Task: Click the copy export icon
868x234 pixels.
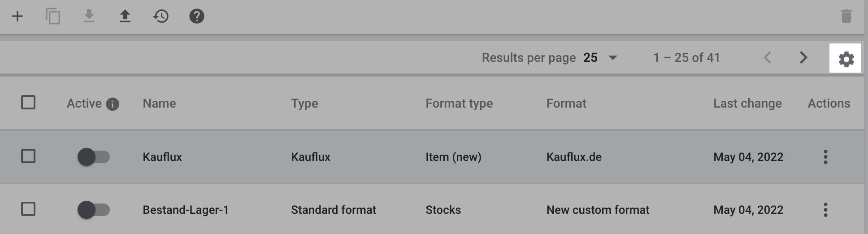Action: coord(53,17)
